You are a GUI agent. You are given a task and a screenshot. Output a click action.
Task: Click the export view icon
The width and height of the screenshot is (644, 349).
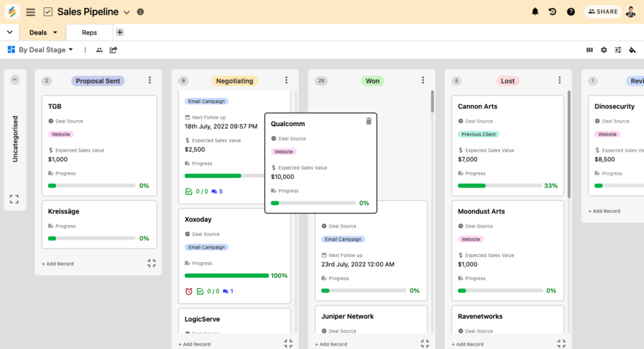pyautogui.click(x=113, y=50)
